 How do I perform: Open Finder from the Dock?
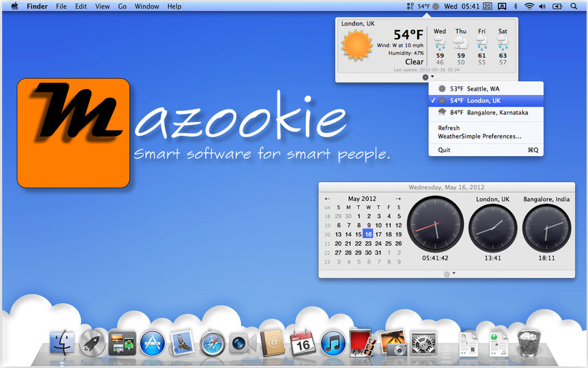coord(62,343)
